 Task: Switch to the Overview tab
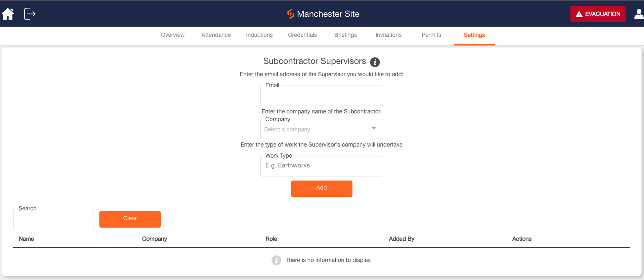click(173, 35)
